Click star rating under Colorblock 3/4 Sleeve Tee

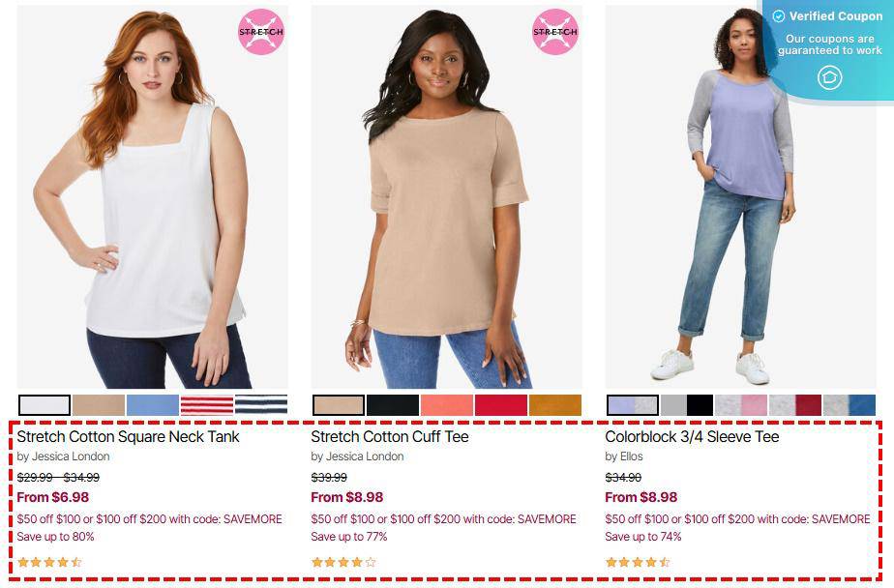coord(638,562)
